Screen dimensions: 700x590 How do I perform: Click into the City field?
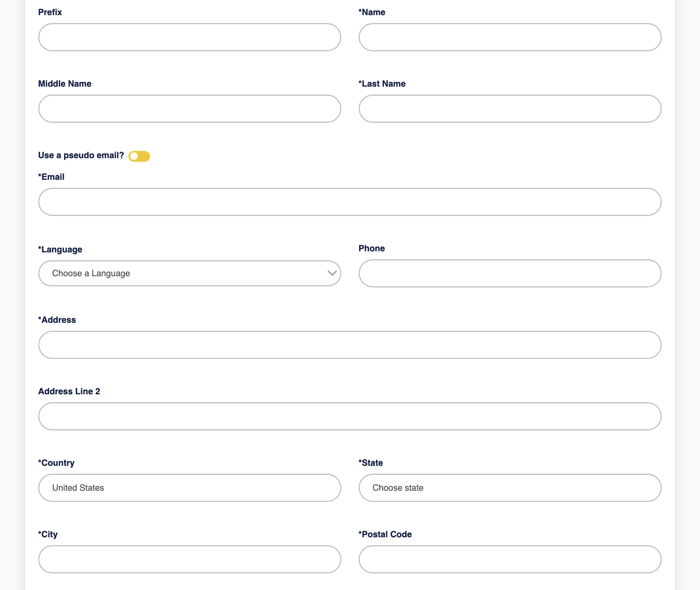click(x=189, y=559)
